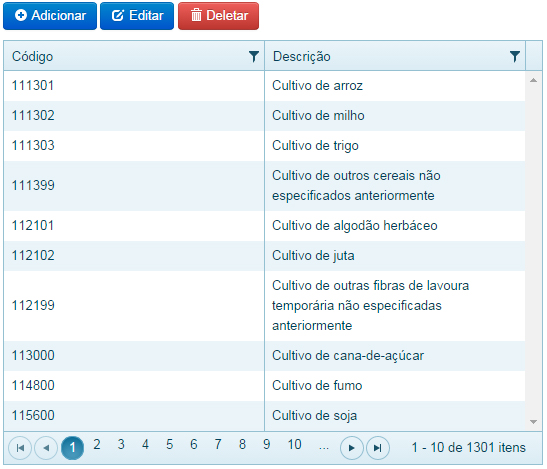The width and height of the screenshot is (547, 469).
Task: Go to page 2
Action: 97,445
